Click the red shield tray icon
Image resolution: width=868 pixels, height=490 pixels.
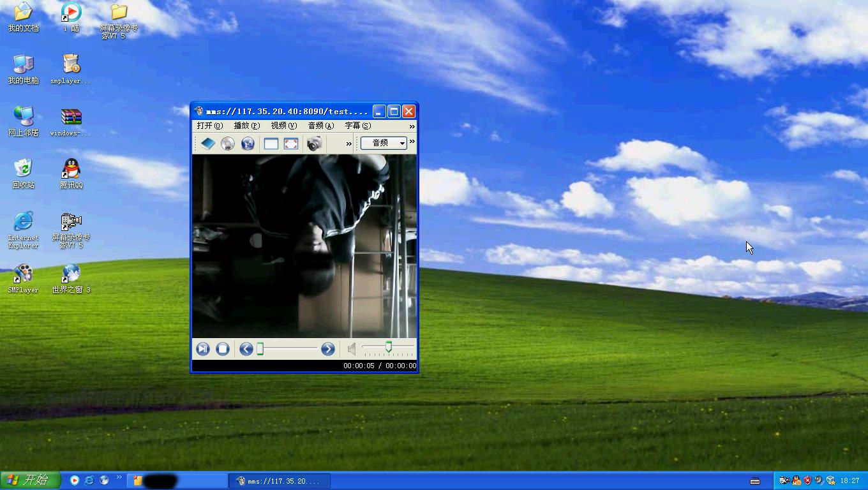pyautogui.click(x=807, y=480)
